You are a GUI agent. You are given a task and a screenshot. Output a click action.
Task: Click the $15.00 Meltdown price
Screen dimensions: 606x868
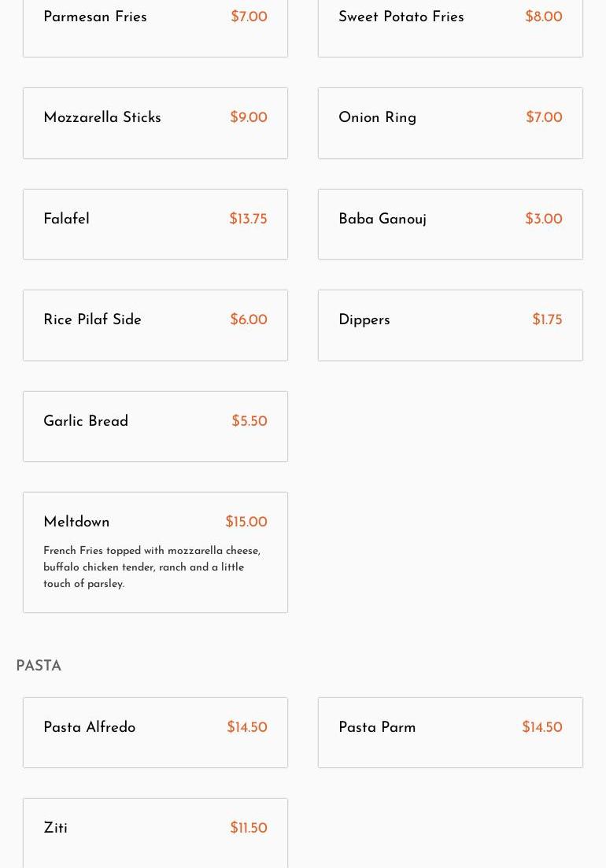246,523
